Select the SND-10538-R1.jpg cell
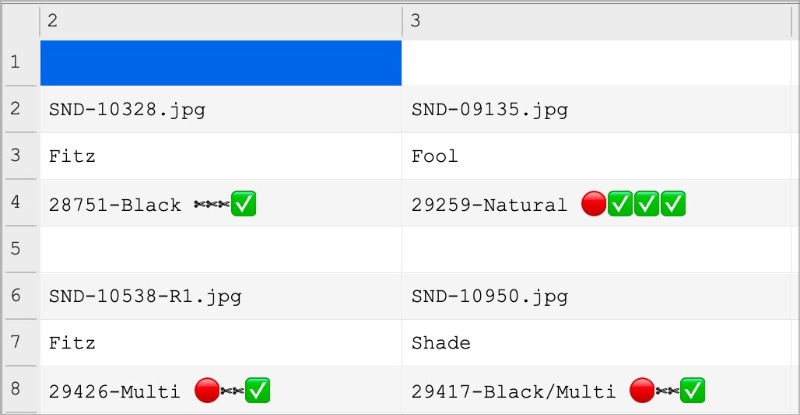Viewport: 800px width, 415px height. [x=221, y=296]
